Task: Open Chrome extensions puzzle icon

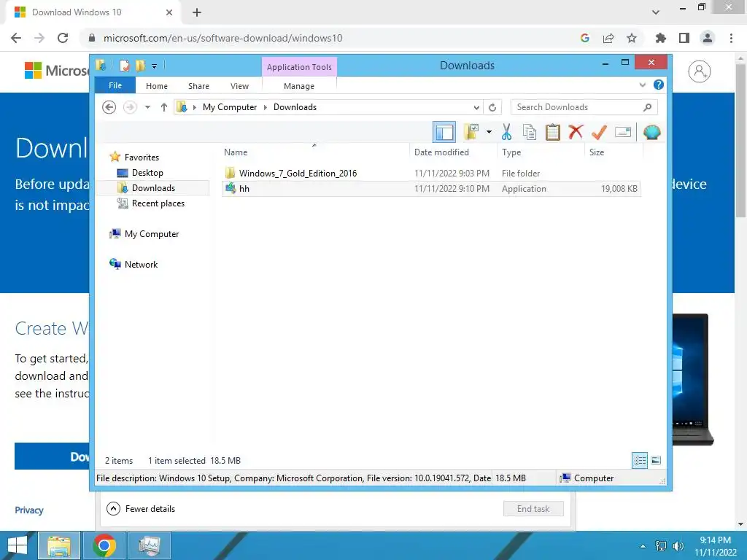Action: [661, 38]
